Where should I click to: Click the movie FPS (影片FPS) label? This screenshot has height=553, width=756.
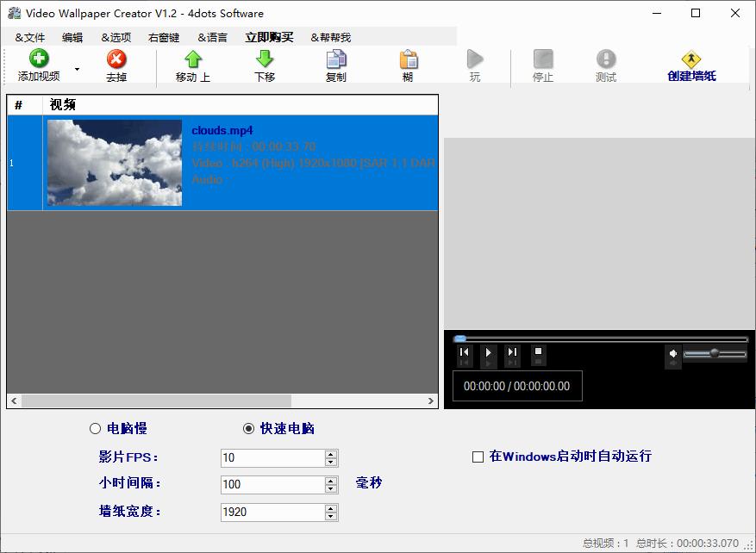pos(128,457)
